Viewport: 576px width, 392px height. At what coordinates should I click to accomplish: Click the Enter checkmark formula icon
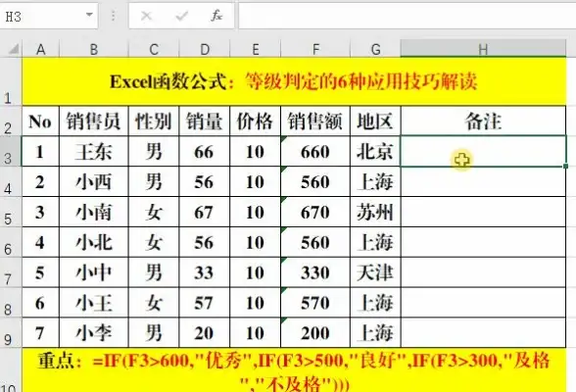coord(181,16)
